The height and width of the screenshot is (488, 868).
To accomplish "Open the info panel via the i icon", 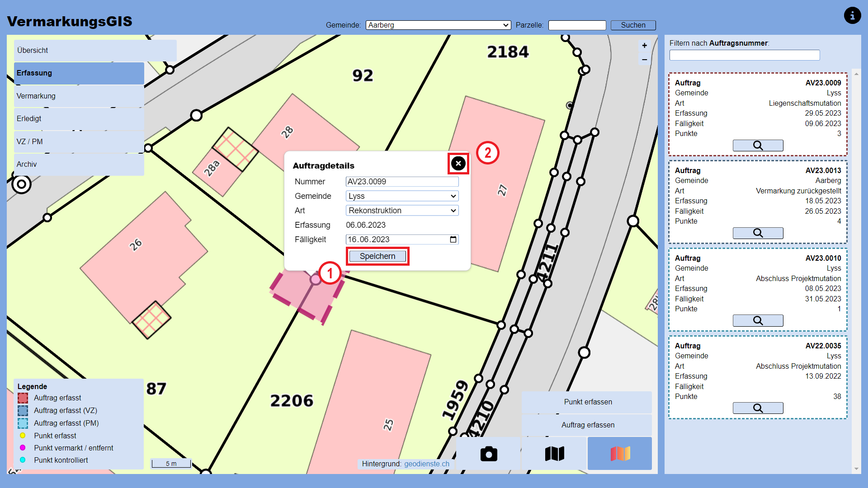I will [x=853, y=15].
